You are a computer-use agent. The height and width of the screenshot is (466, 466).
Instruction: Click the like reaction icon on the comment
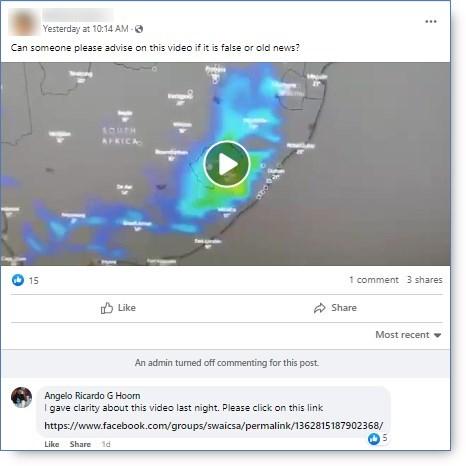click(374, 438)
